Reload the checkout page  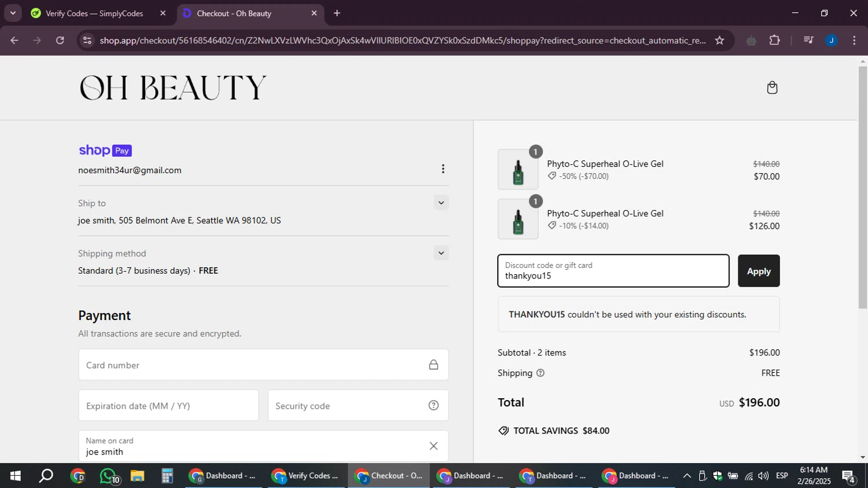[x=60, y=41]
